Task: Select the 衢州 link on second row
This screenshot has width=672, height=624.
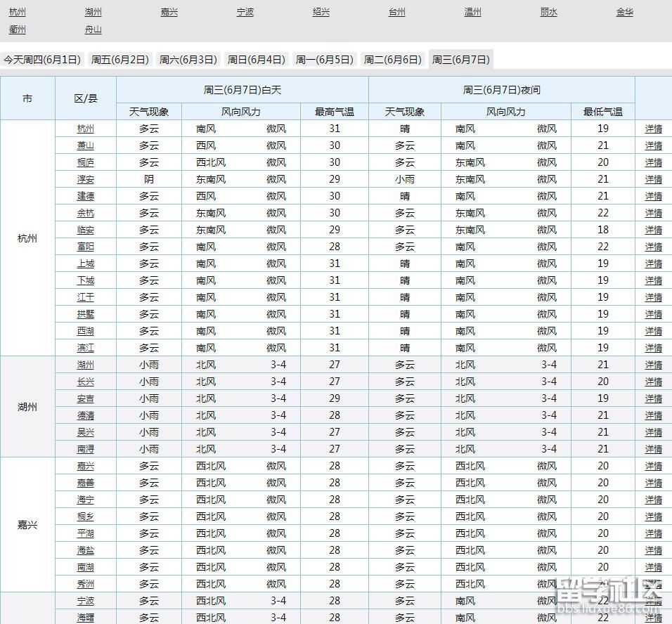Action: (17, 30)
